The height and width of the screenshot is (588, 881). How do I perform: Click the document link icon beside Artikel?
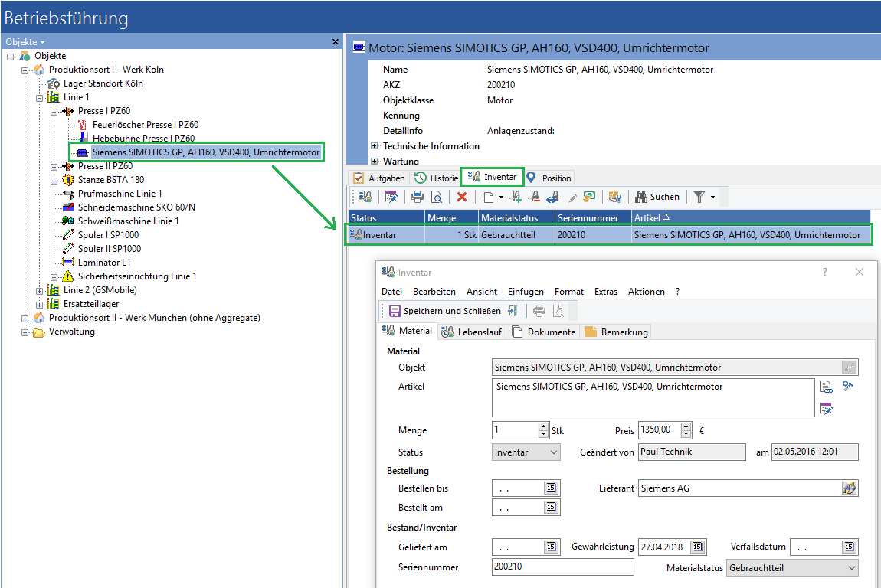[x=826, y=387]
